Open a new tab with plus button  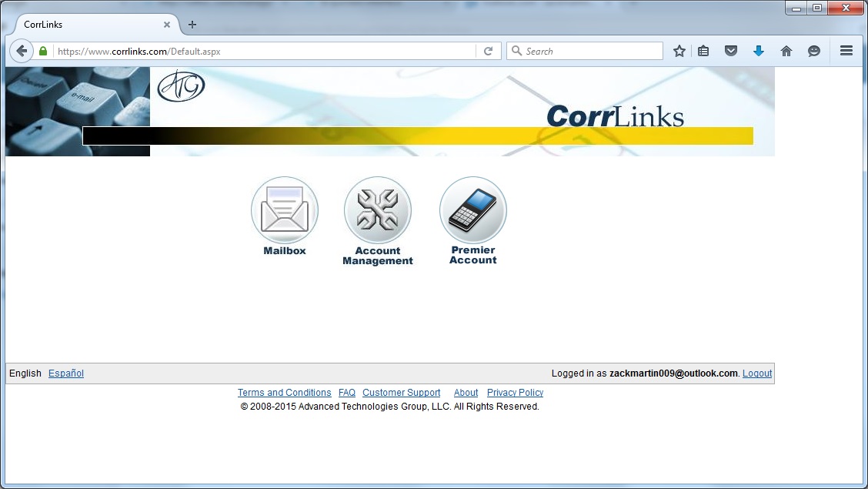(x=192, y=25)
